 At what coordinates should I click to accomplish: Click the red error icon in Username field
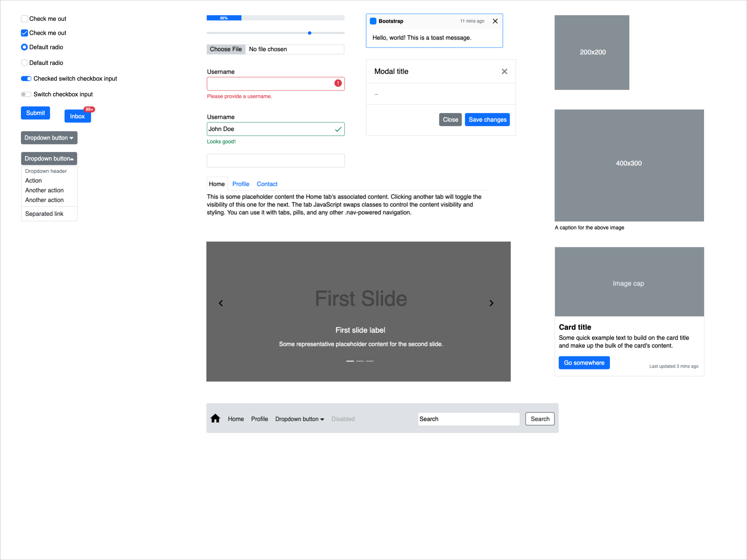coord(338,83)
